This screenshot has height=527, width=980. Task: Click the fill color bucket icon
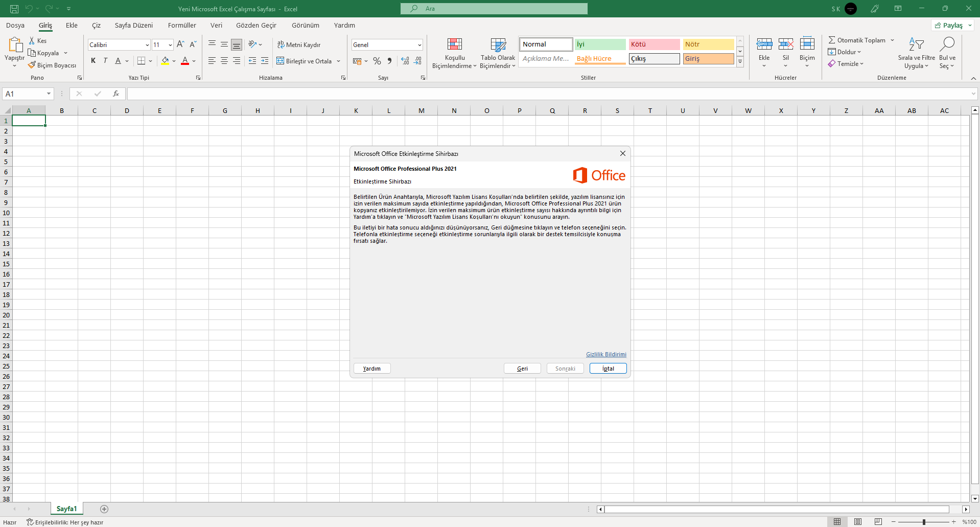[x=165, y=61]
